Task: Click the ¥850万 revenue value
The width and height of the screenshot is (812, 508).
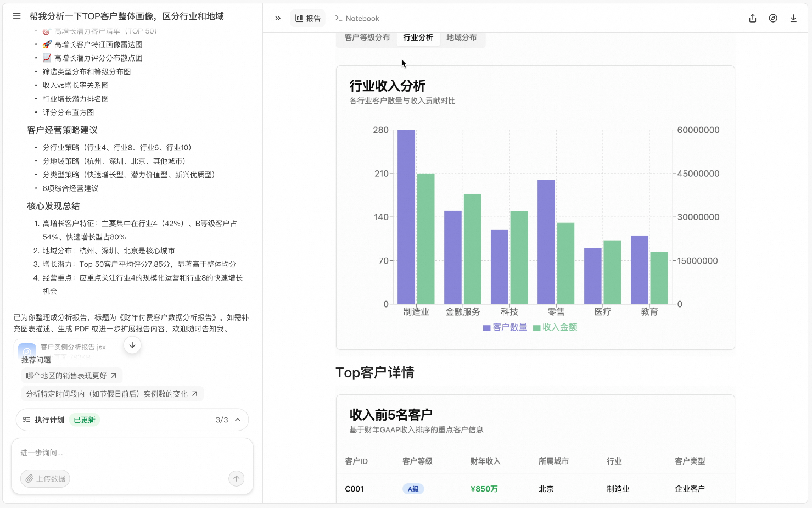Action: pos(484,489)
